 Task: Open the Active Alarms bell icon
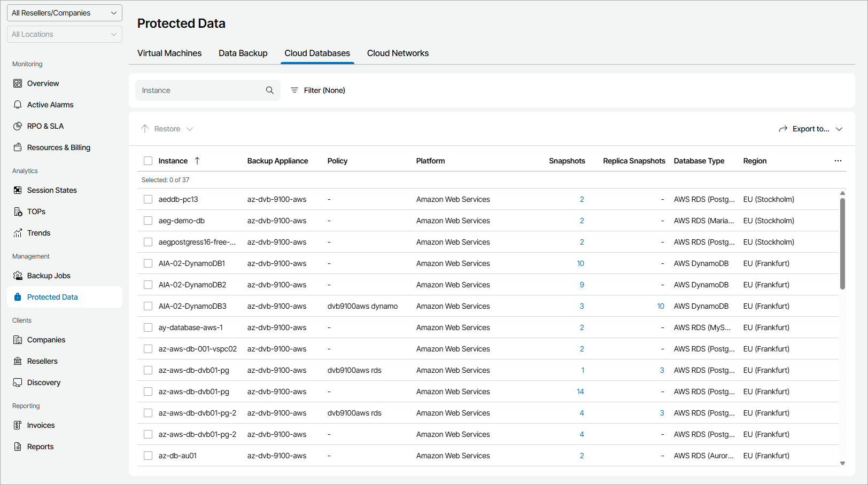coord(18,105)
